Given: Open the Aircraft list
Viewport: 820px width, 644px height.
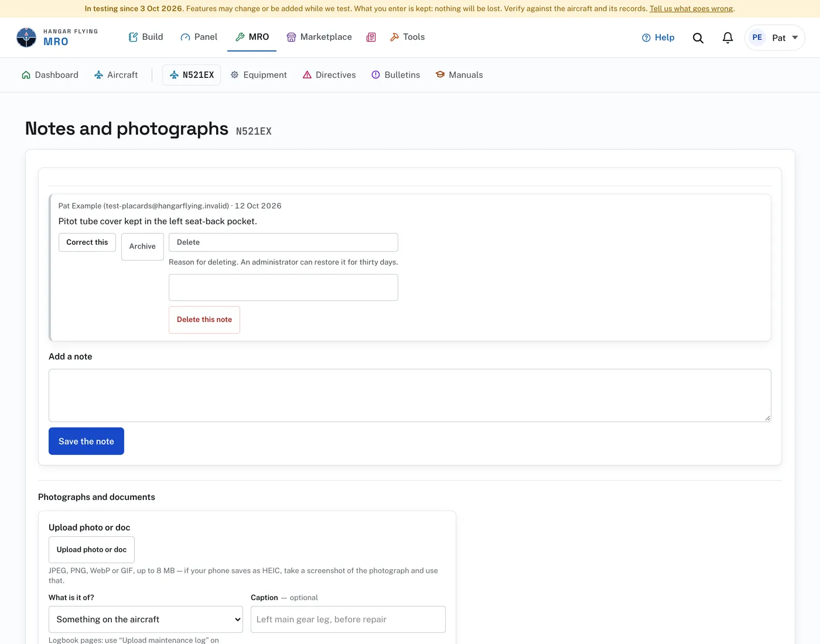Looking at the screenshot, I should (x=116, y=75).
